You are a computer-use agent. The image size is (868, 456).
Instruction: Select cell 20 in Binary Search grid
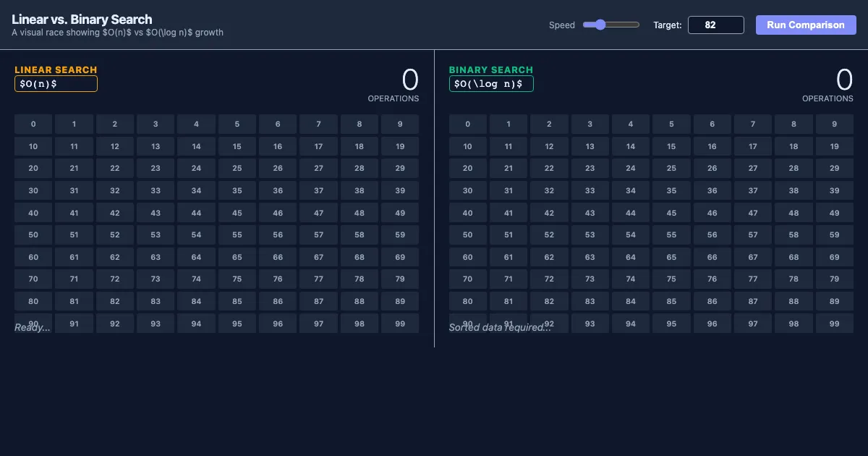(467, 168)
